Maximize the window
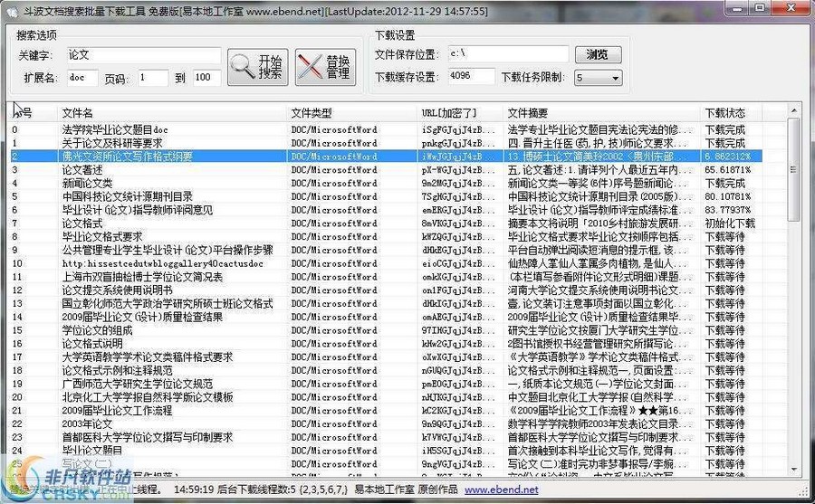The height and width of the screenshot is (504, 815). [x=760, y=7]
